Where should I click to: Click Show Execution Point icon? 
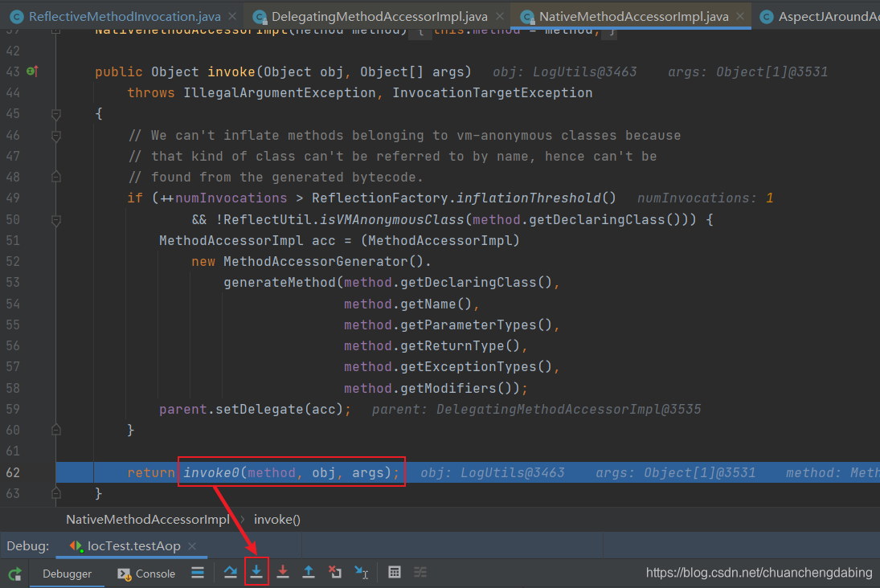[x=198, y=572]
